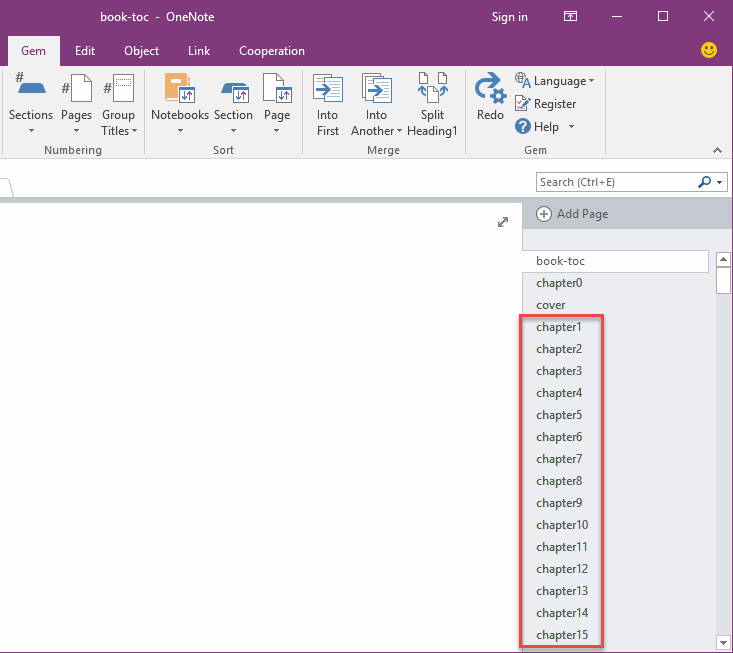Expand the Sections dropdown arrow

[x=31, y=130]
